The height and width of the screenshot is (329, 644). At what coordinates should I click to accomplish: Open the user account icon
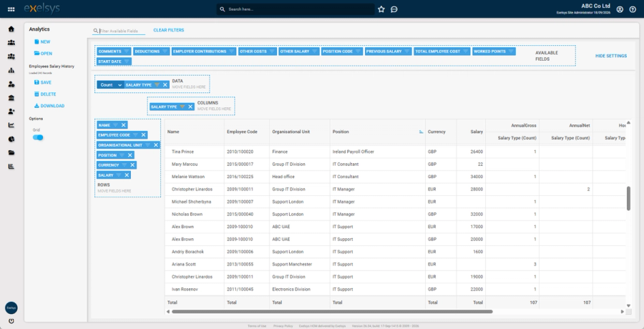(x=620, y=9)
